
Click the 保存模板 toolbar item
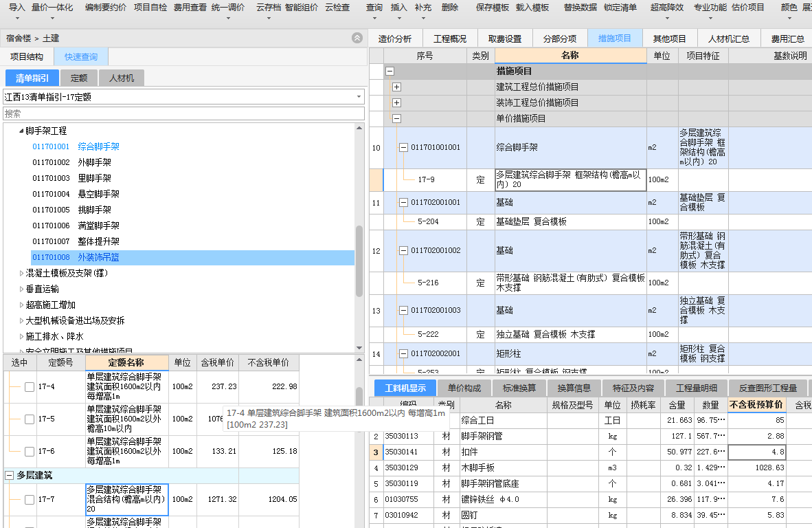(493, 8)
